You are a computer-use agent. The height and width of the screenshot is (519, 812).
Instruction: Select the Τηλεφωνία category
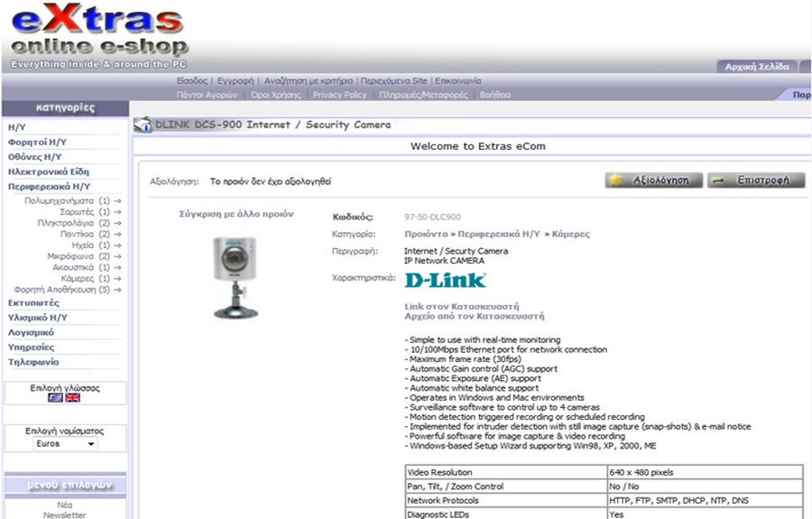click(x=33, y=362)
